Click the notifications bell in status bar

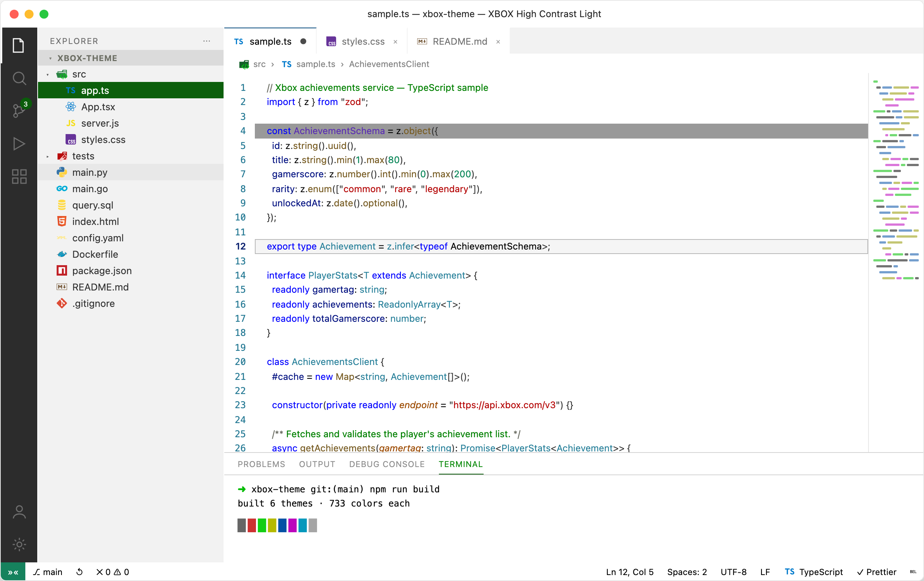[913, 572]
